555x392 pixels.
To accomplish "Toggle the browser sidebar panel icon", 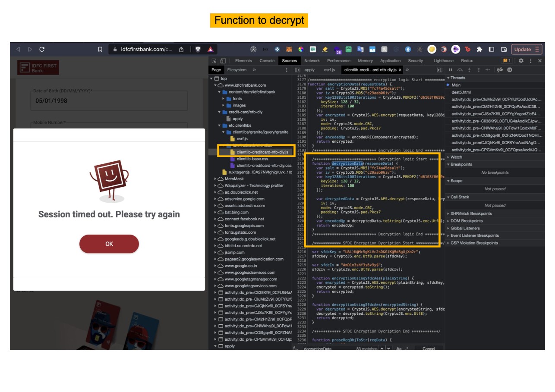I will coord(491,49).
